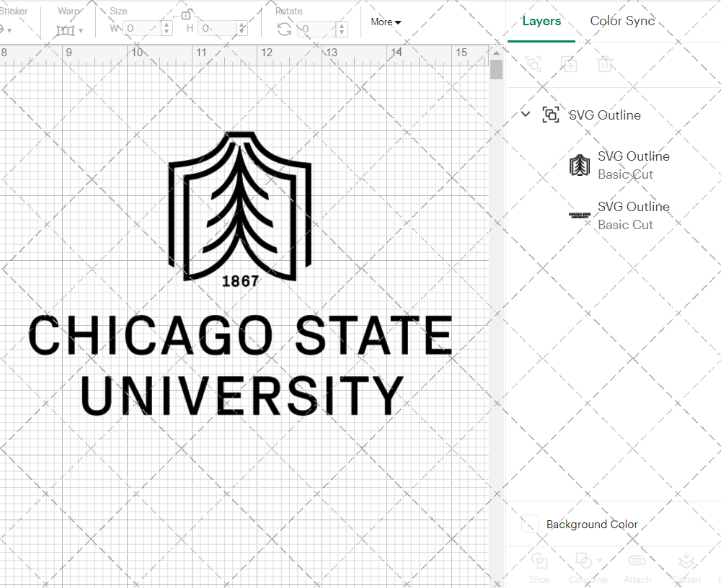Screen dimensions: 721x588
Task: Collapse the SVG Outline group
Action: pyautogui.click(x=526, y=114)
